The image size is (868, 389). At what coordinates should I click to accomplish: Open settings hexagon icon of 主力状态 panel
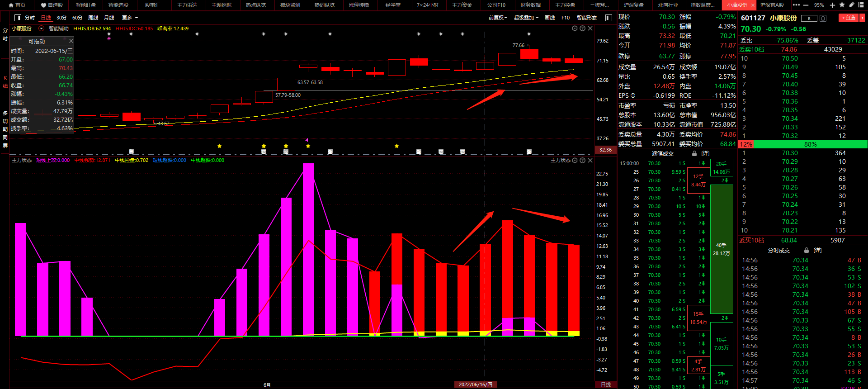point(575,160)
